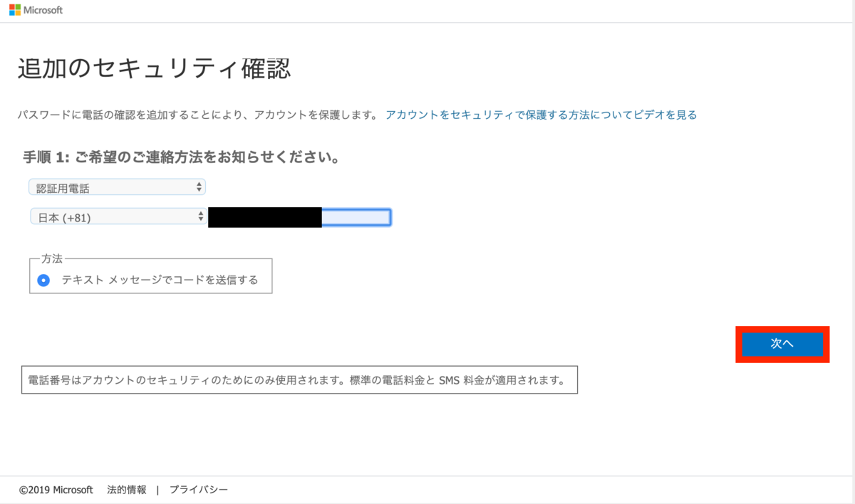Click the stepper arrows on the country selector

coord(202,217)
